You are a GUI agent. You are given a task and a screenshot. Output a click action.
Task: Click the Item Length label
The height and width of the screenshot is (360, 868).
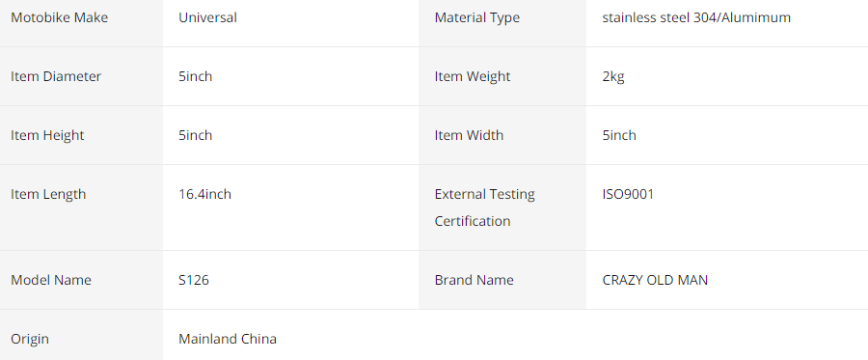[48, 194]
